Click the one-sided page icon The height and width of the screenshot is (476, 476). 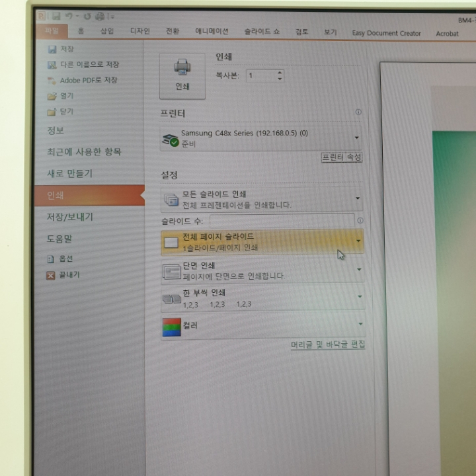point(171,272)
